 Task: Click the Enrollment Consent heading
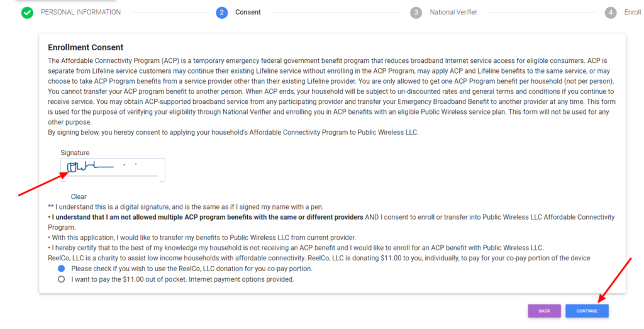click(86, 47)
